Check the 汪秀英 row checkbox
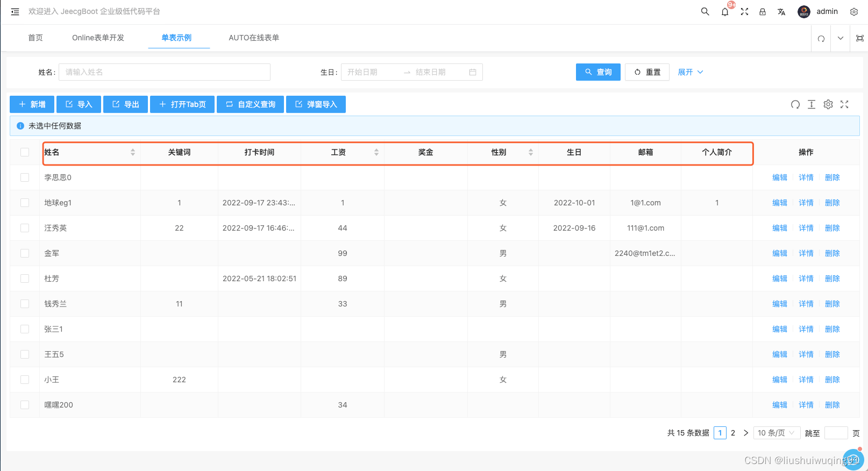This screenshot has width=868, height=471. [25, 228]
